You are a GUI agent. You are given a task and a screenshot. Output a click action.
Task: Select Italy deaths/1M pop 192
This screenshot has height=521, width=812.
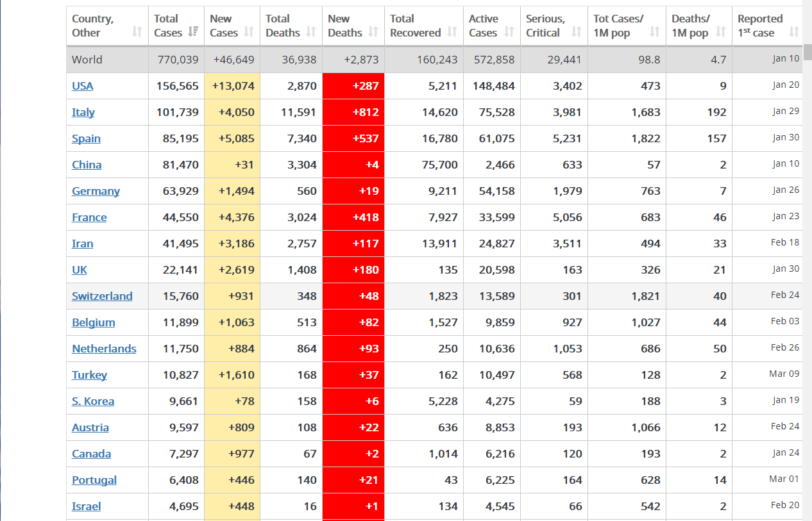pos(716,112)
